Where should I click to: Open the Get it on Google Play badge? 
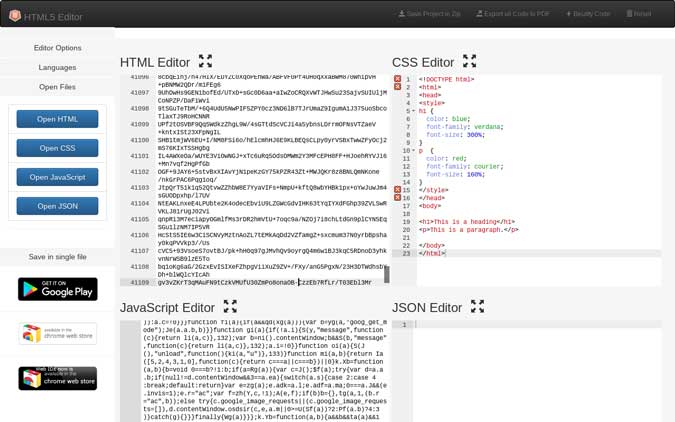point(58,289)
